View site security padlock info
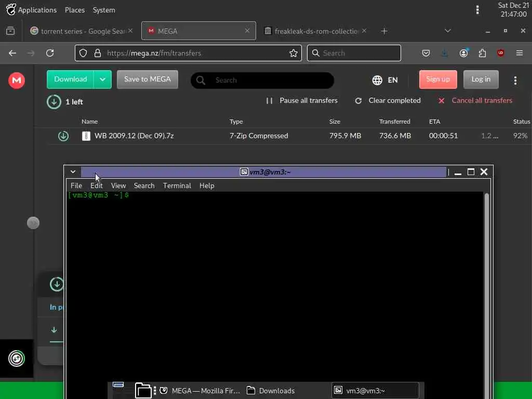 coord(98,53)
